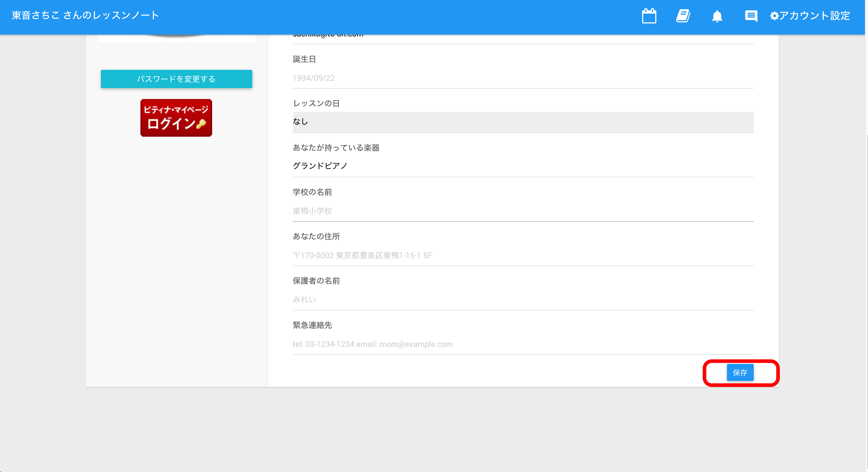Click 東音さちこ さんのレッスンノート title
The height and width of the screenshot is (472, 868).
coord(85,15)
